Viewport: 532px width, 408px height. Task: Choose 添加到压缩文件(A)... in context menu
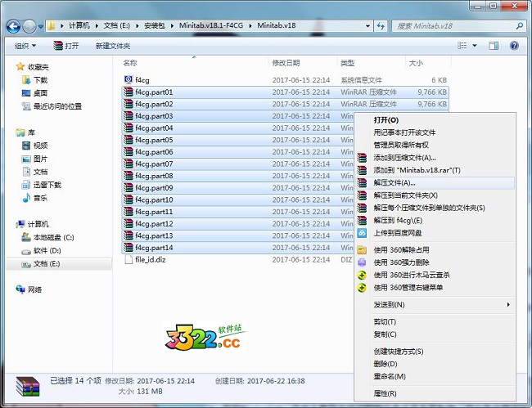coord(404,158)
